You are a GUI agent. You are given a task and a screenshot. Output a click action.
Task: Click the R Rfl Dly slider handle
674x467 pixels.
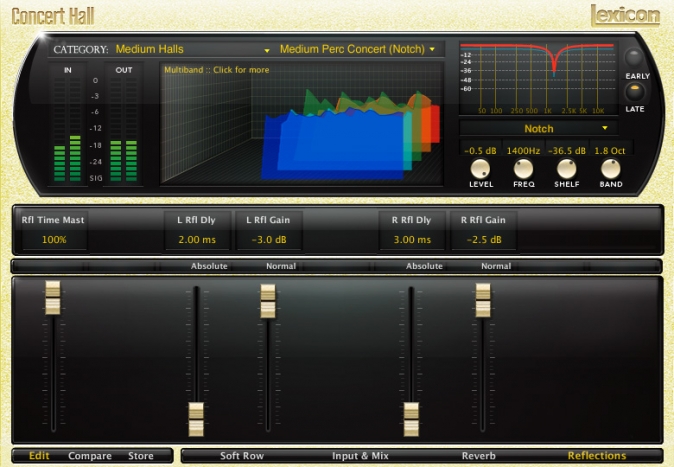coord(411,419)
